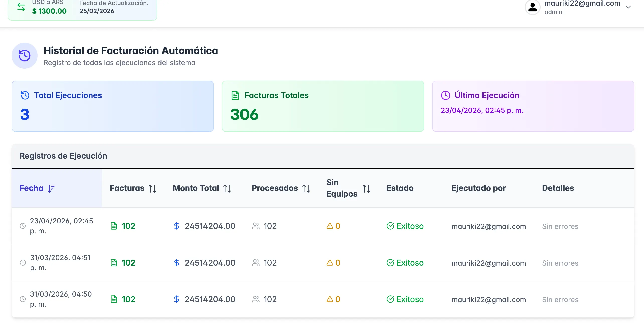Sort by the Monto Total column
Image resolution: width=644 pixels, height=336 pixels.
(x=227, y=188)
